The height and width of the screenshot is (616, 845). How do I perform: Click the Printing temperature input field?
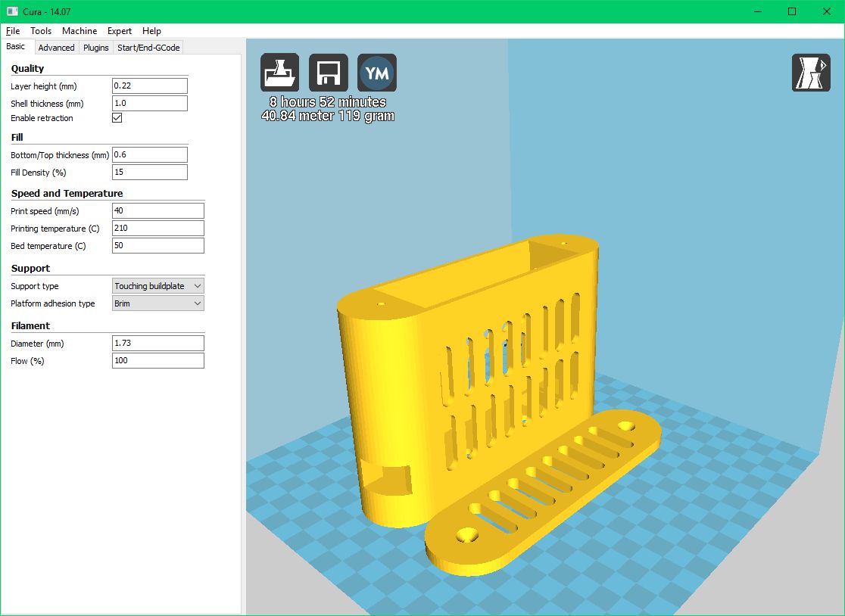[158, 228]
